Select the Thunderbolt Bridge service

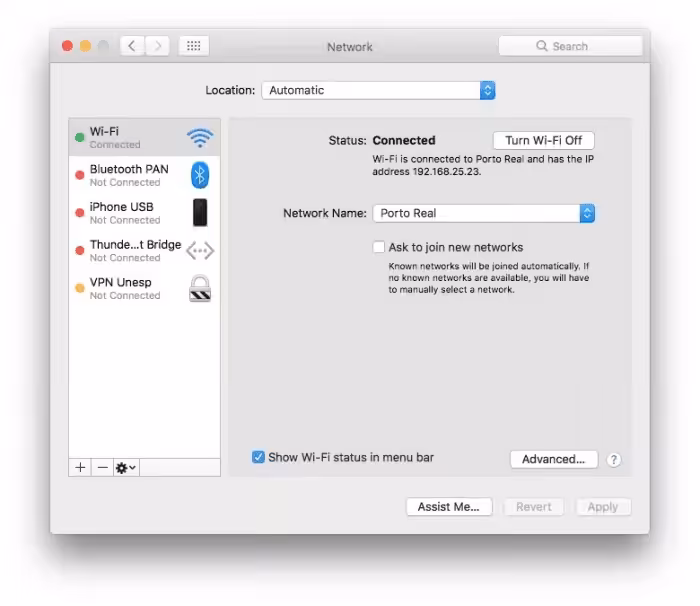tap(144, 251)
